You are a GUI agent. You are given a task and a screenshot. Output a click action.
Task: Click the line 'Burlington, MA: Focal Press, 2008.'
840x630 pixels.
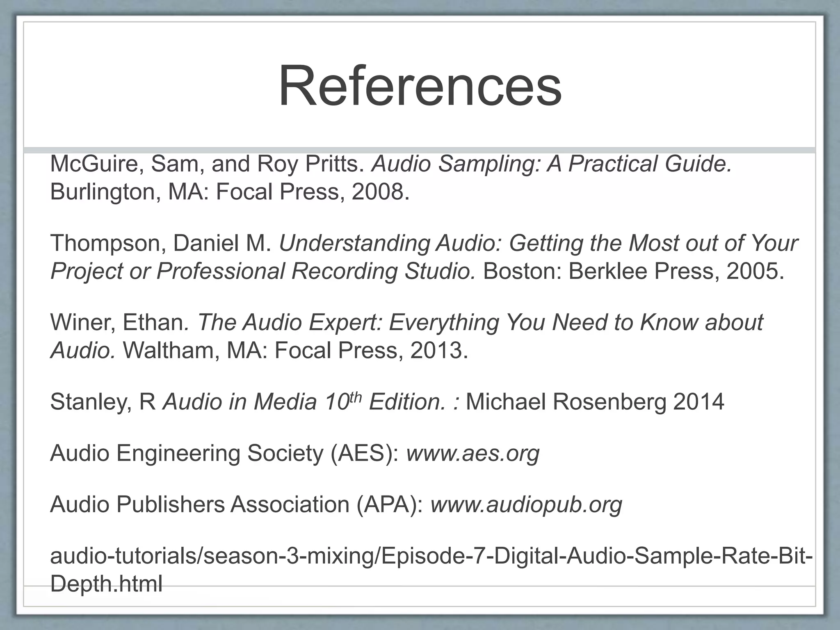point(230,192)
